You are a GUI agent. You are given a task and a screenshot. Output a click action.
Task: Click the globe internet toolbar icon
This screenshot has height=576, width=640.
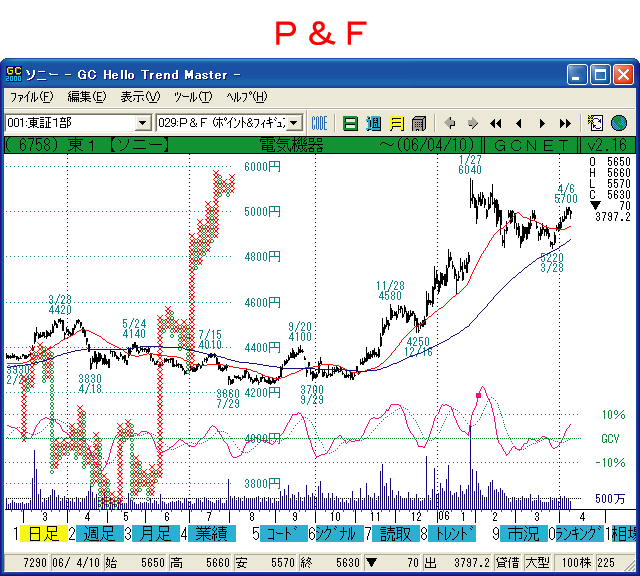619,123
